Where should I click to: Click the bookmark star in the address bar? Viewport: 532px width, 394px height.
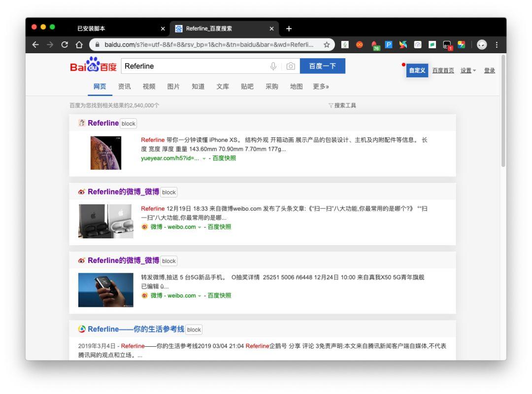[326, 44]
